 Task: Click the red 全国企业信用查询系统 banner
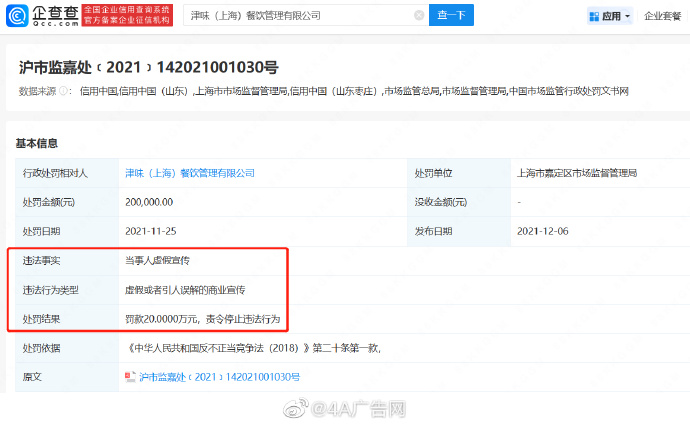pos(127,15)
